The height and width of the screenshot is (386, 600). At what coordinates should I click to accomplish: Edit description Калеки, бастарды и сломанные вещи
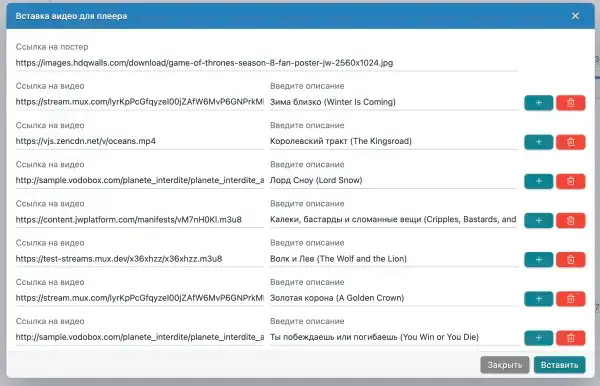click(x=394, y=220)
